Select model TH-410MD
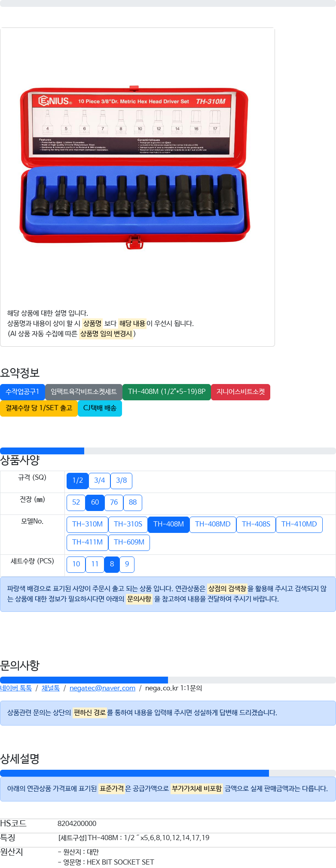Screen dimensions: 336x868 pyautogui.click(x=299, y=524)
